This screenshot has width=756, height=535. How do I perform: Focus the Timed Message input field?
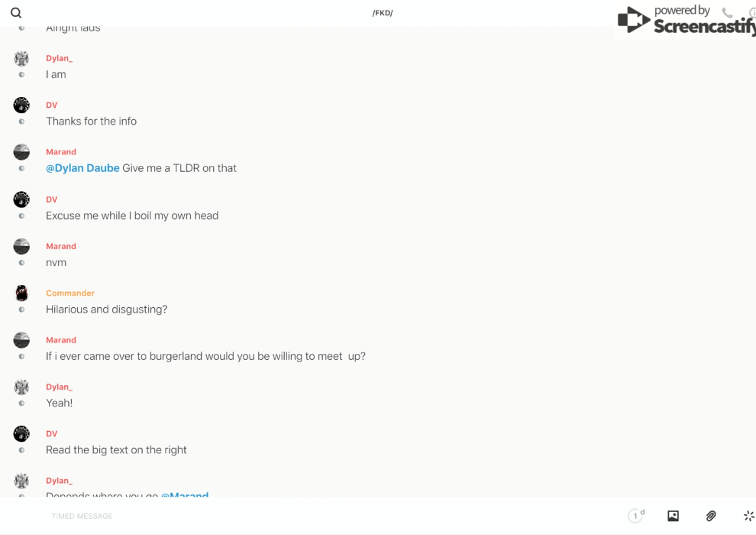coord(229,516)
